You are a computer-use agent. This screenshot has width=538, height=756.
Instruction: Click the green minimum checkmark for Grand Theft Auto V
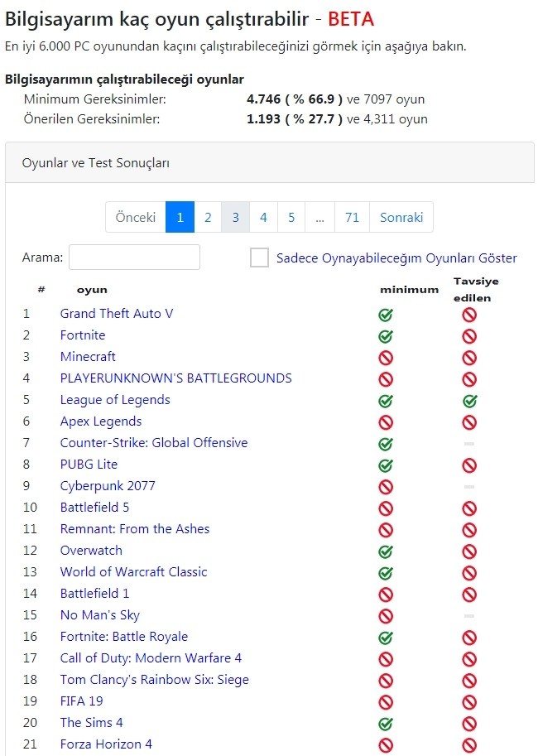click(x=386, y=315)
